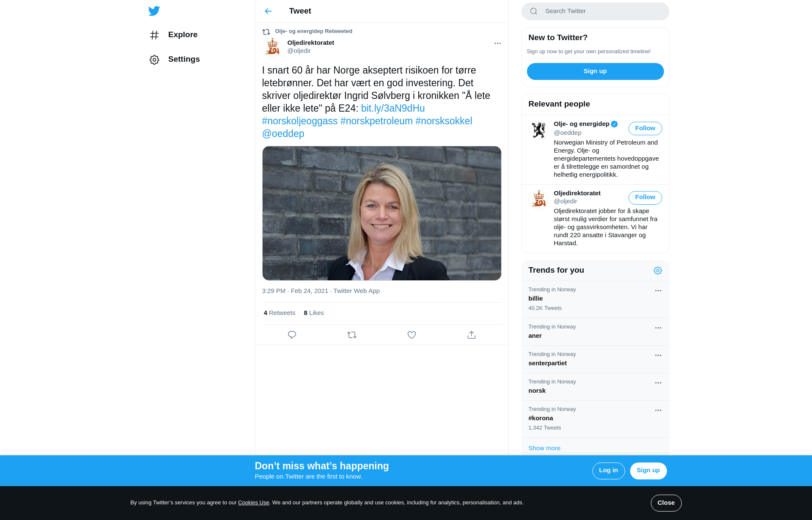Open Explore in the sidebar
This screenshot has width=812, height=520.
click(x=182, y=35)
